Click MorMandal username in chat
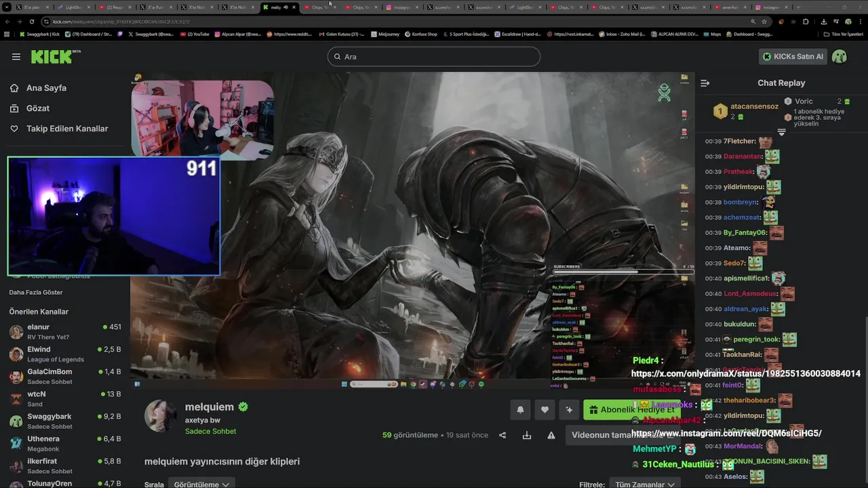Image resolution: width=868 pixels, height=488 pixels. coord(741,446)
